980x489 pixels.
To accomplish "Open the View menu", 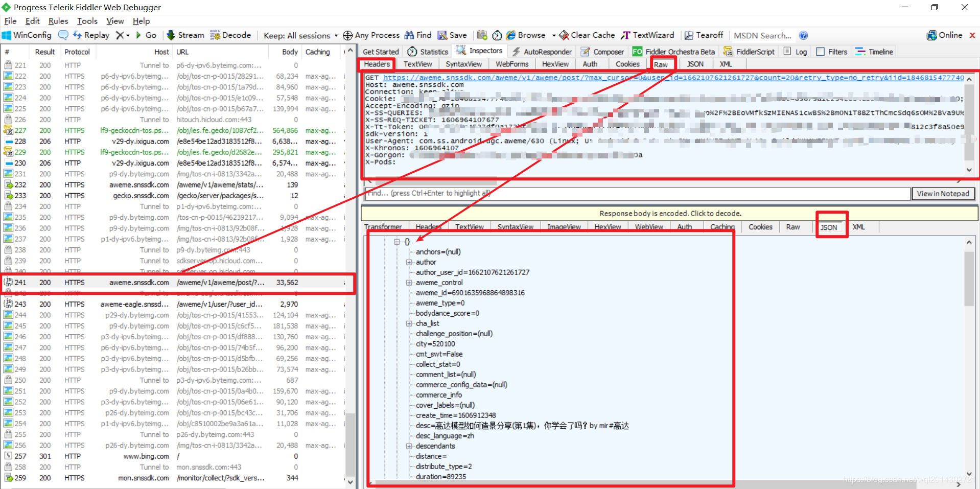I will click(x=115, y=21).
